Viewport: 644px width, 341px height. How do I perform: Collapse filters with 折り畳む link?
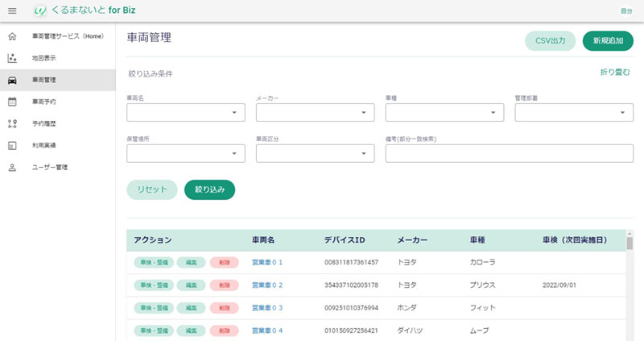pyautogui.click(x=615, y=73)
